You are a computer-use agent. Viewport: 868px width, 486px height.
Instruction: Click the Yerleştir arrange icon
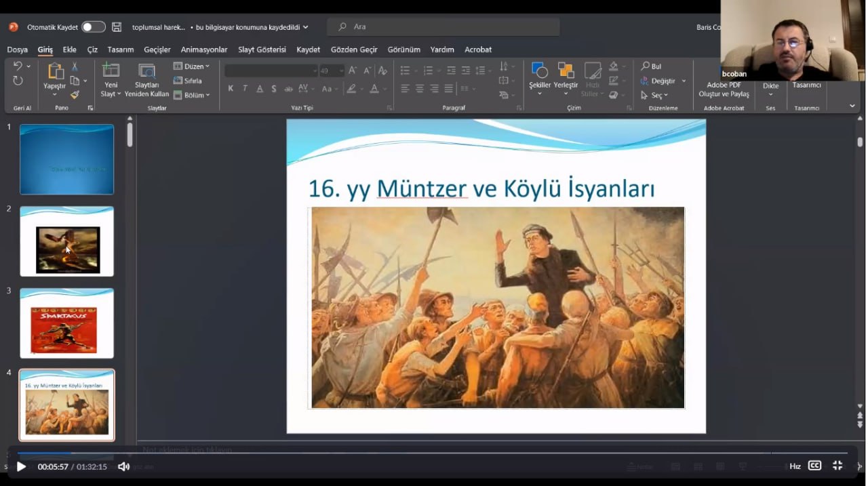[x=566, y=70]
